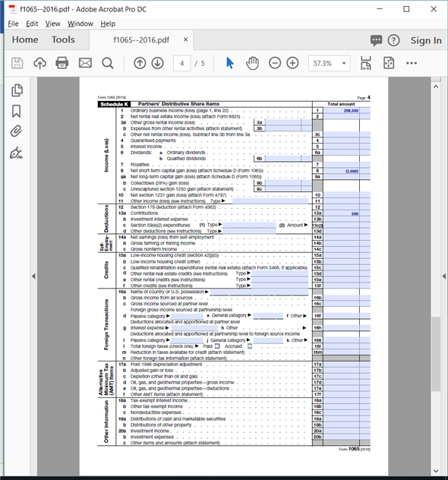448x480 pixels.
Task: Click line 11 other income Type field
Action: (x=270, y=201)
